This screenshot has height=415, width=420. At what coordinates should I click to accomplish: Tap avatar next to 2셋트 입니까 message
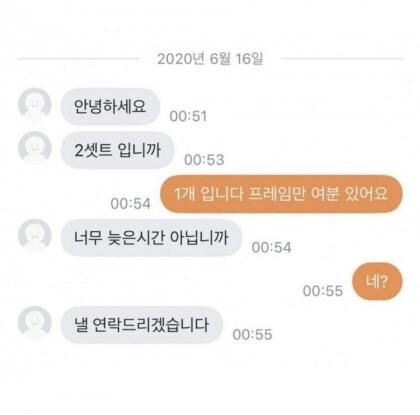tap(35, 148)
